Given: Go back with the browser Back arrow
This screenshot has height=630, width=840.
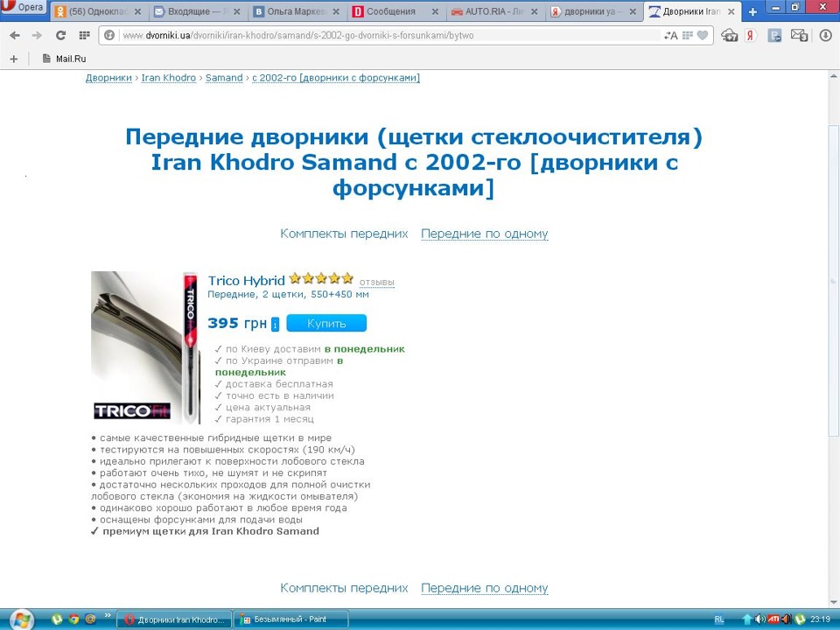Looking at the screenshot, I should 15,35.
